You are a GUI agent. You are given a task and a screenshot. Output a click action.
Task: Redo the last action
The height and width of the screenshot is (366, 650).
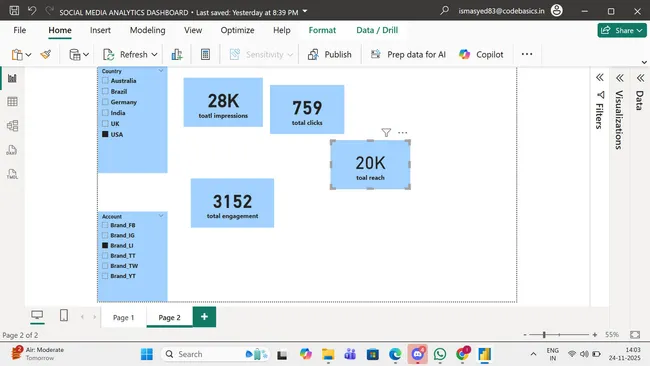pos(49,11)
